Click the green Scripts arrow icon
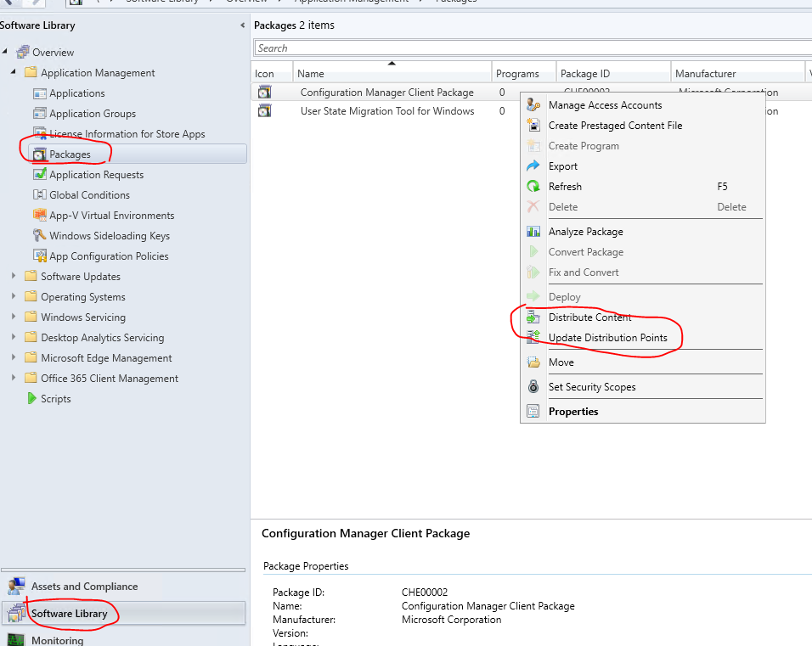This screenshot has width=812, height=646. click(x=31, y=398)
